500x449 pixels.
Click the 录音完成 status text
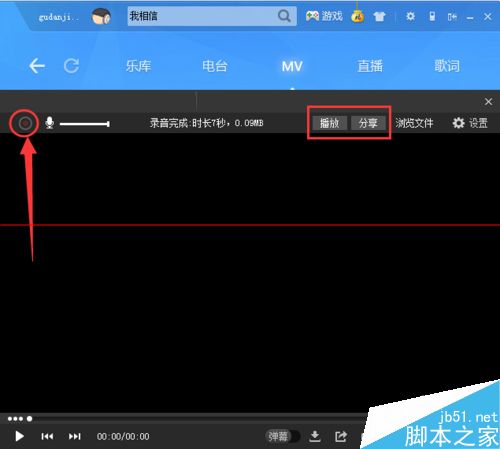coord(206,123)
